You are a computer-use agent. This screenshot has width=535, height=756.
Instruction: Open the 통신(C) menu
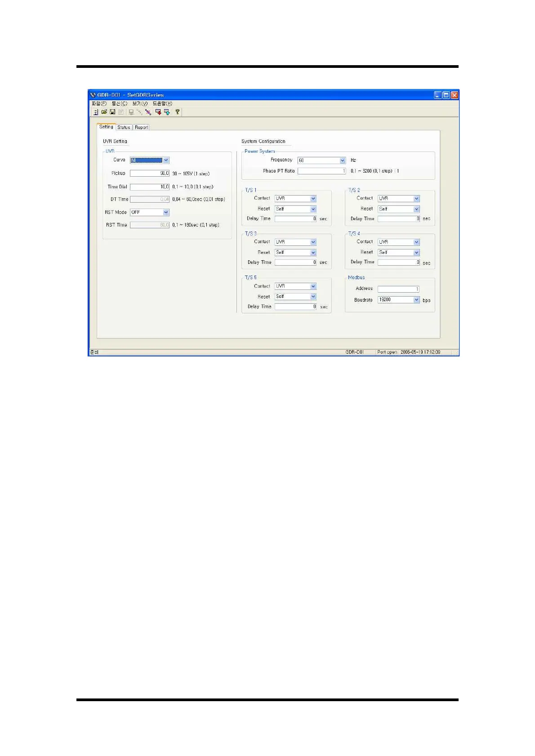click(120, 103)
